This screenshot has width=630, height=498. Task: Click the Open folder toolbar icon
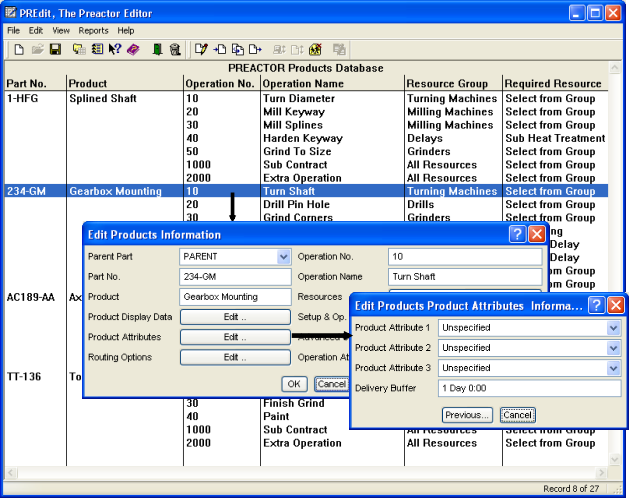[x=37, y=49]
